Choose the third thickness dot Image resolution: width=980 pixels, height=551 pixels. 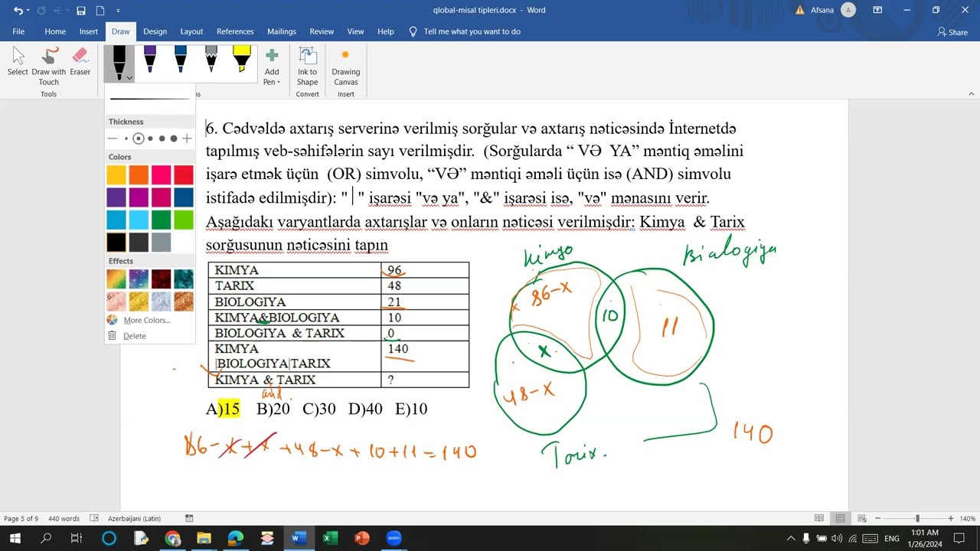pos(150,139)
